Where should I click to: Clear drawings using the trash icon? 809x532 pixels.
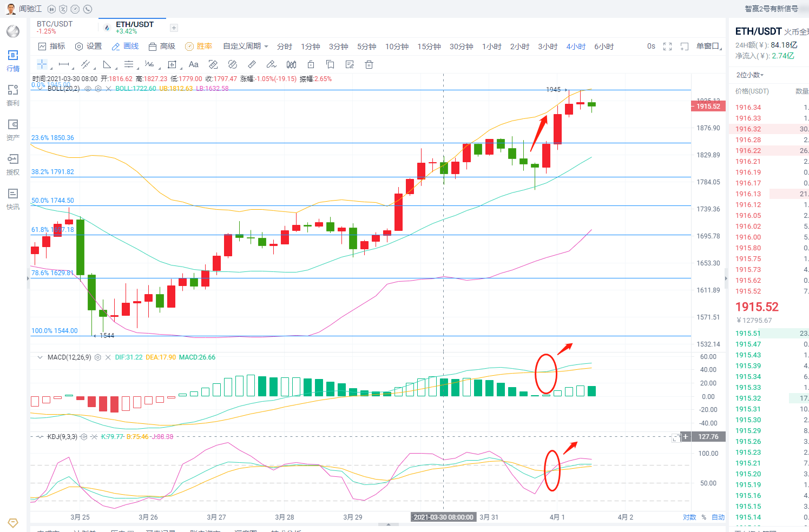(x=369, y=64)
